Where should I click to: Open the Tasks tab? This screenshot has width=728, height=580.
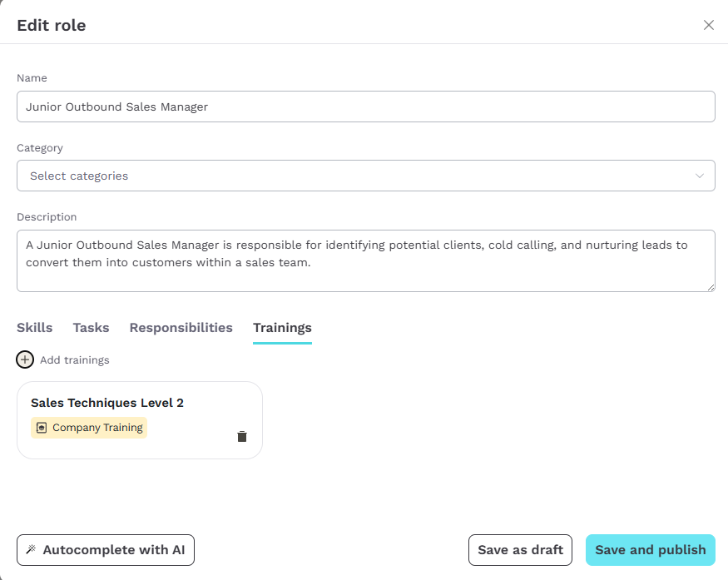point(91,328)
